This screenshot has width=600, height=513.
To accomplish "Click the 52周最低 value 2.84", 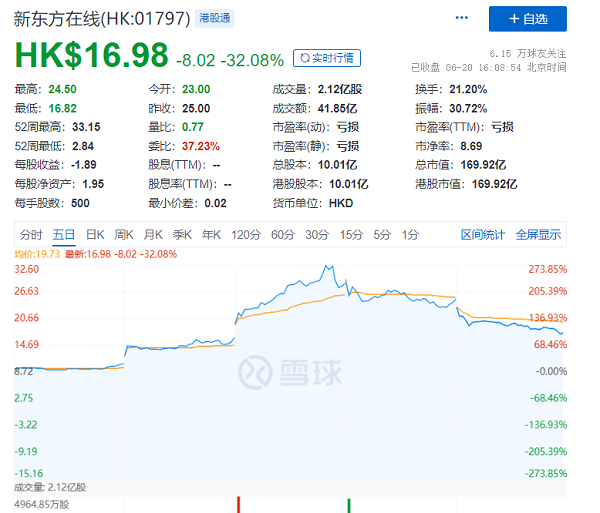I will (x=83, y=146).
